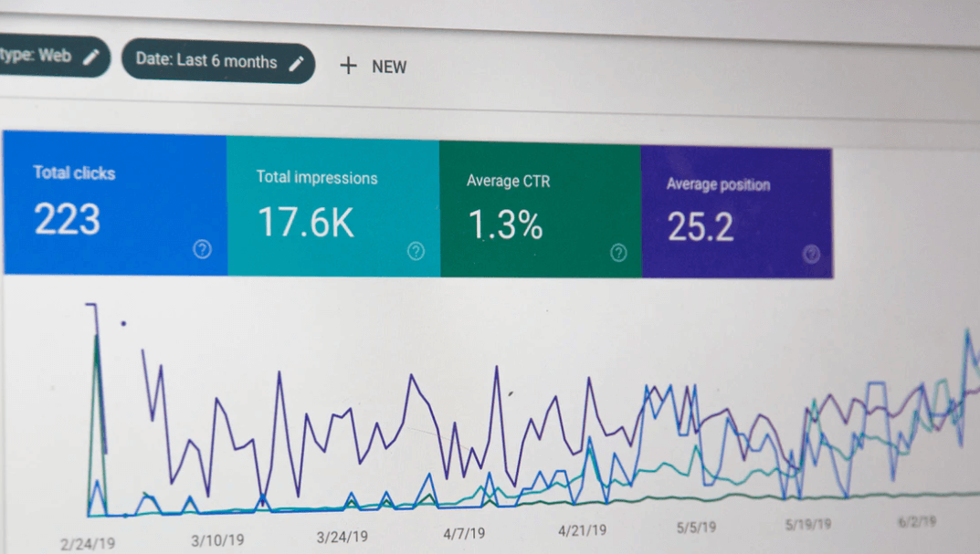The height and width of the screenshot is (554, 980).
Task: Open the search type filter chip
Action: coord(46,57)
